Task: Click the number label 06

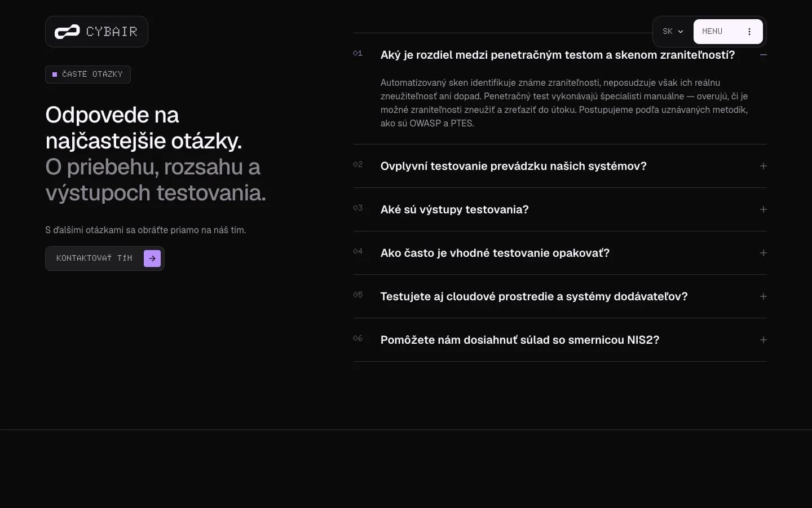Action: tap(358, 338)
